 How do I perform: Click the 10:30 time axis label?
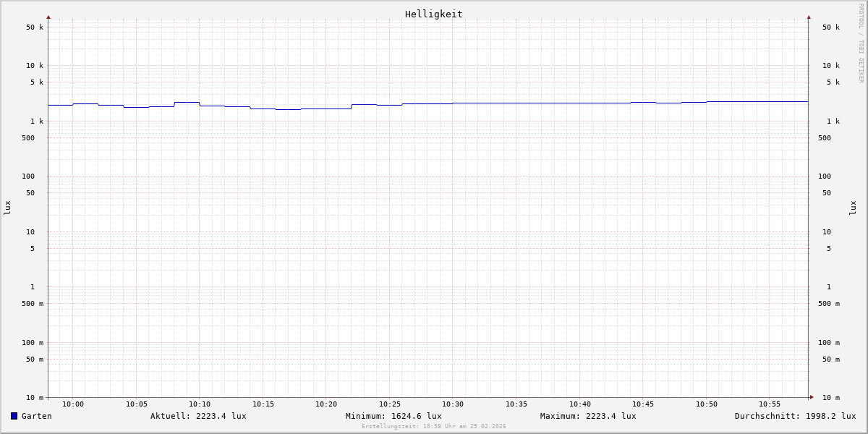point(453,404)
